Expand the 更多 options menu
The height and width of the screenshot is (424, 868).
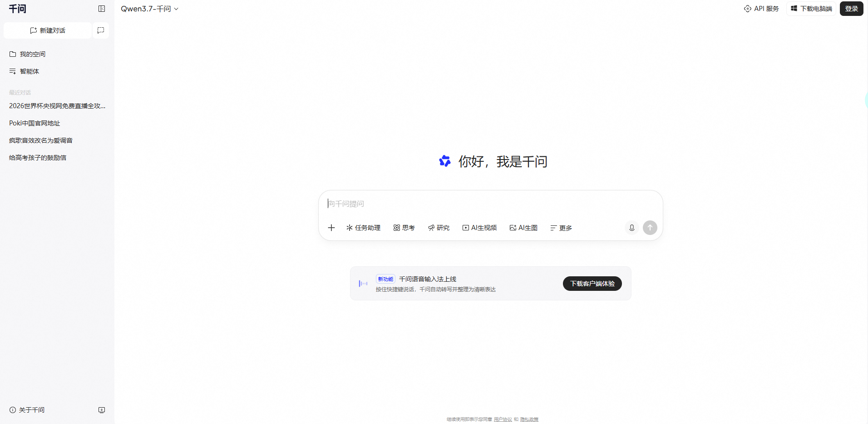tap(561, 228)
